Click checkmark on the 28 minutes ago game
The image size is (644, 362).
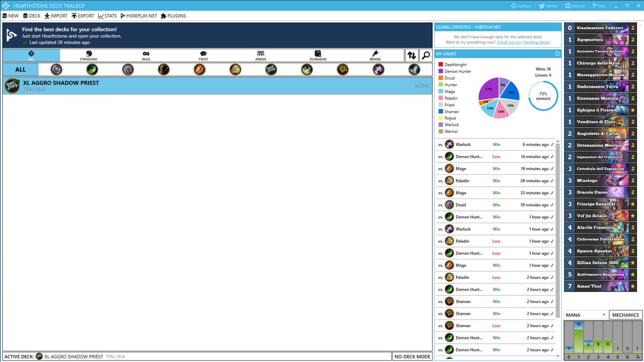tap(552, 181)
